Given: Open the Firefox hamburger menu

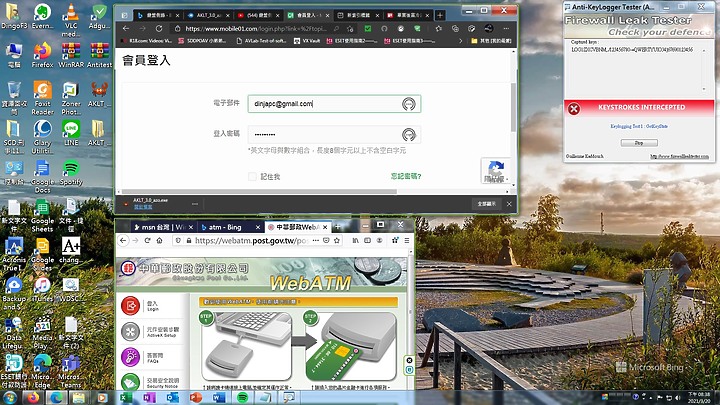Looking at the screenshot, I should 406,240.
